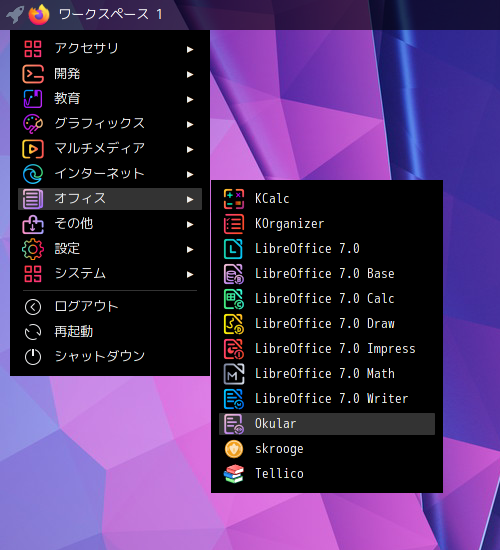500x550 pixels.
Task: Expand インターネット submenu arrow
Action: (190, 174)
